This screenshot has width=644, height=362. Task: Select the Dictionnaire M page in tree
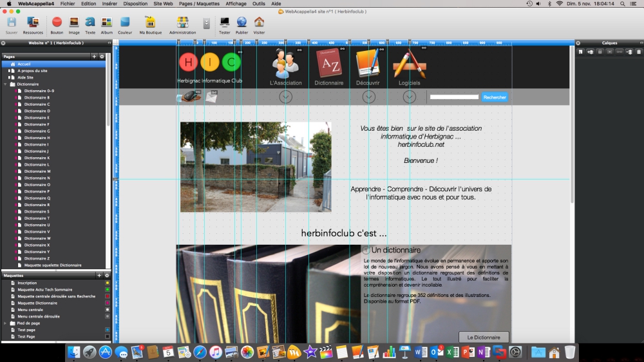tap(37, 171)
